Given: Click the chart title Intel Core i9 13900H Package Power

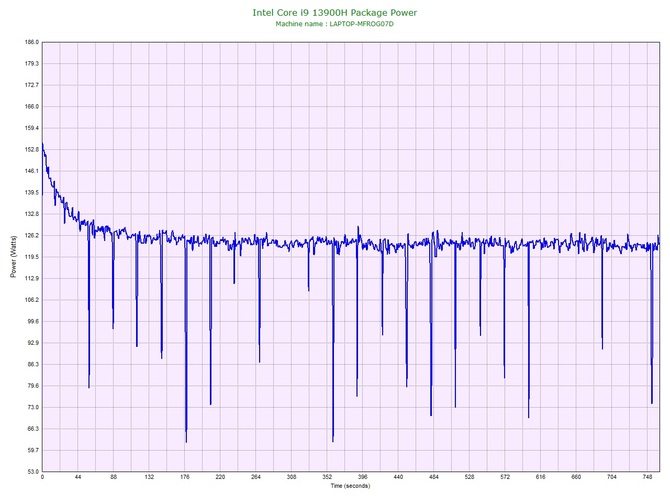Looking at the screenshot, I should tap(335, 13).
